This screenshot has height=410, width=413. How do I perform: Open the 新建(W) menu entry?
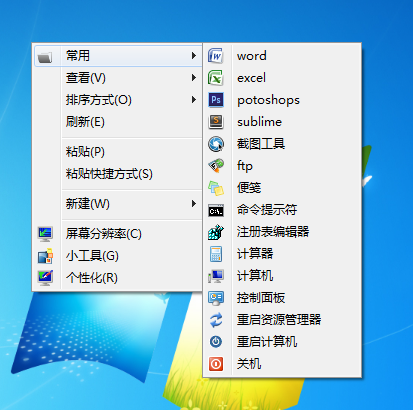point(118,204)
